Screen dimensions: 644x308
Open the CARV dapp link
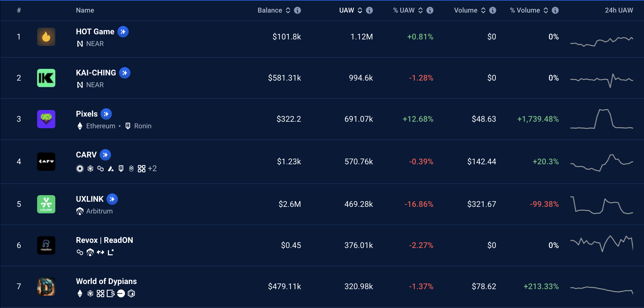[x=86, y=155]
